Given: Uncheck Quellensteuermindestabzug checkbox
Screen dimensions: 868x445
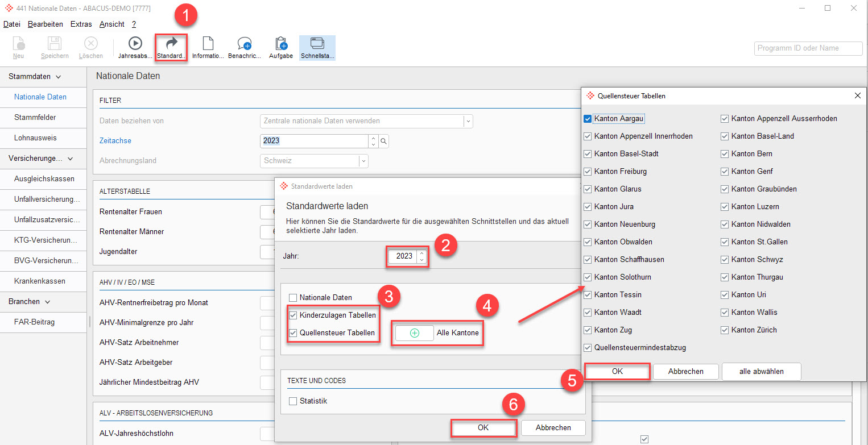Looking at the screenshot, I should (588, 347).
